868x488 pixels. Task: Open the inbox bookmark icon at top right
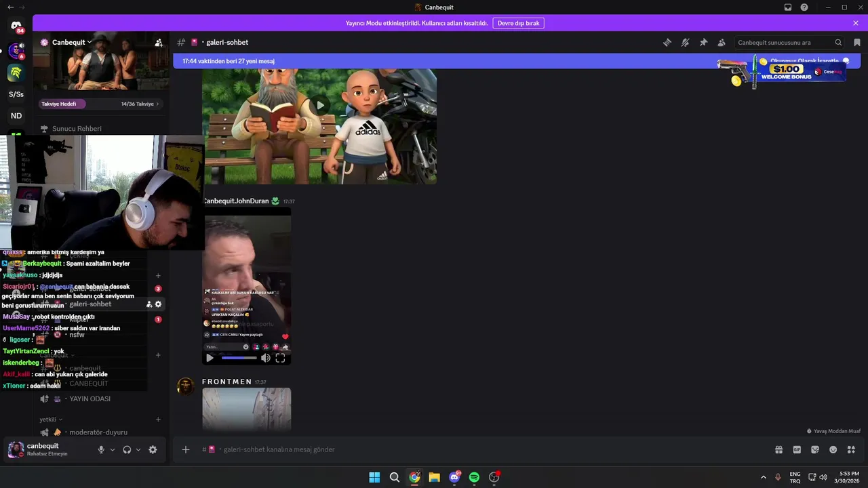pos(857,42)
